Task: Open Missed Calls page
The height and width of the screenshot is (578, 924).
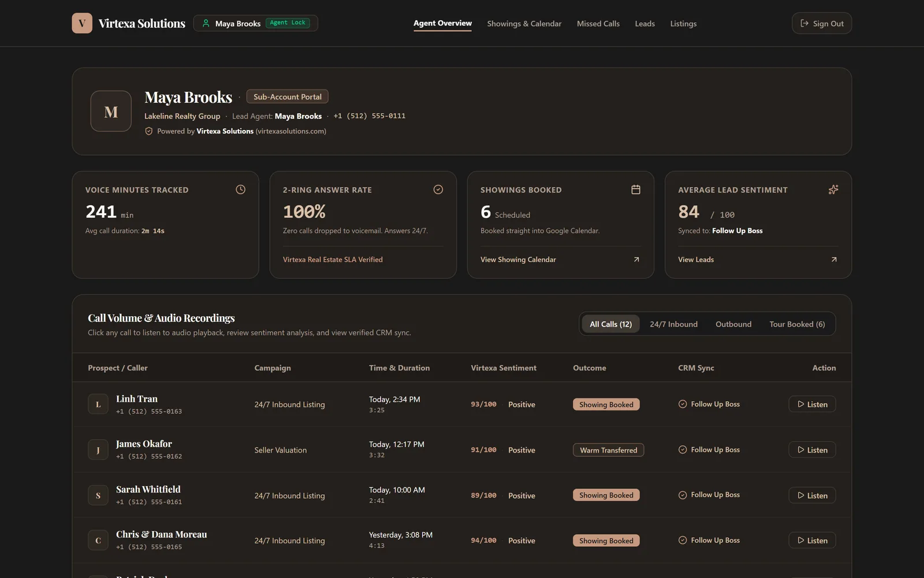Action: coord(598,24)
